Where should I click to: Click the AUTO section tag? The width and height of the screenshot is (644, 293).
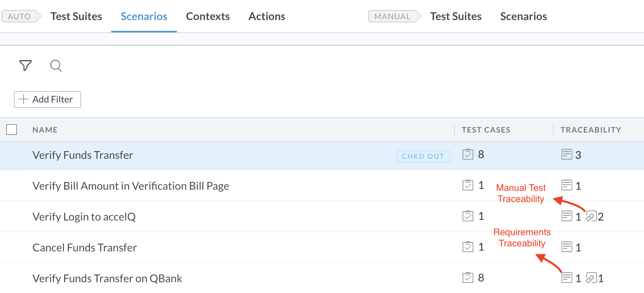pos(22,16)
